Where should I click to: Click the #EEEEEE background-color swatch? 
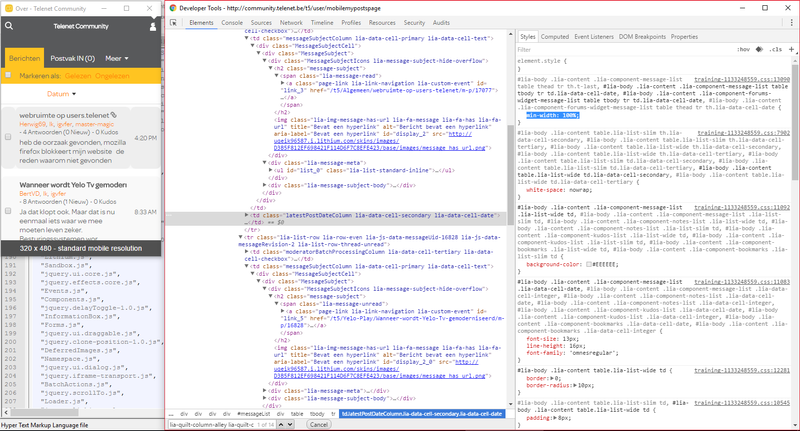[x=589, y=264]
